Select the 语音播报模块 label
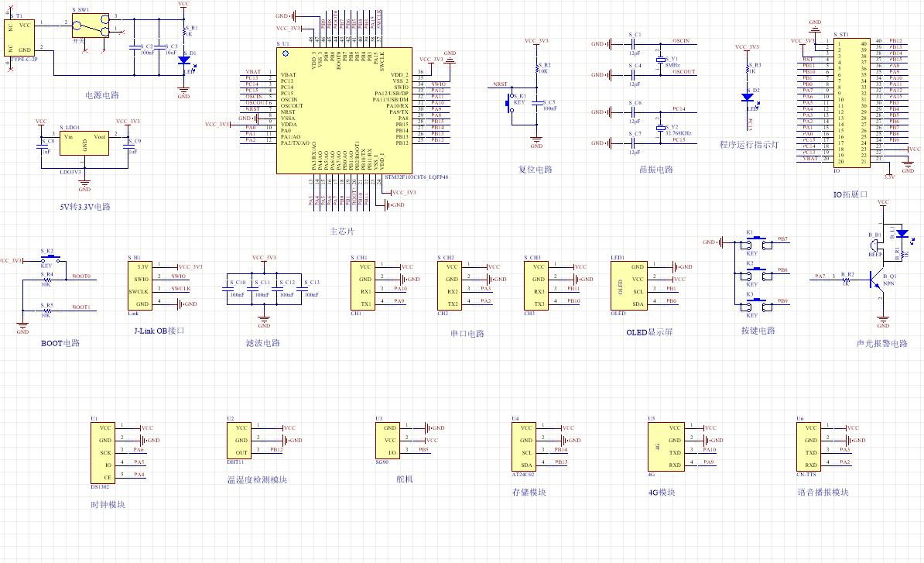Viewport: 924px width, 563px height. click(823, 493)
